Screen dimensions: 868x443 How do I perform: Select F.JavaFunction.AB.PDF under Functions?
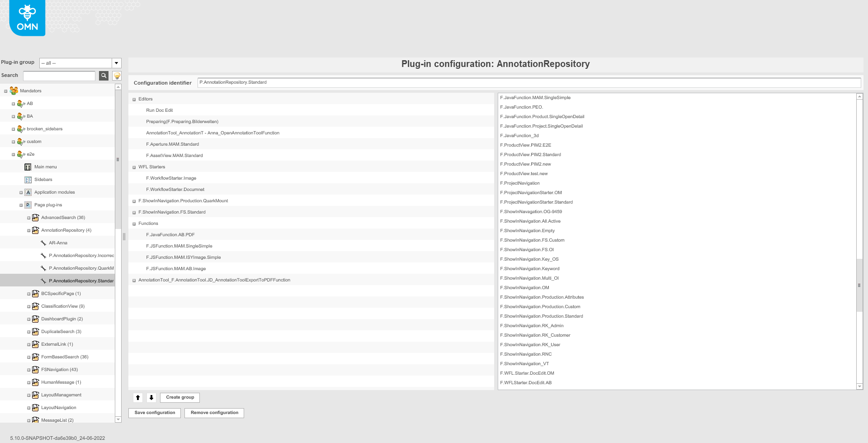[x=170, y=234]
